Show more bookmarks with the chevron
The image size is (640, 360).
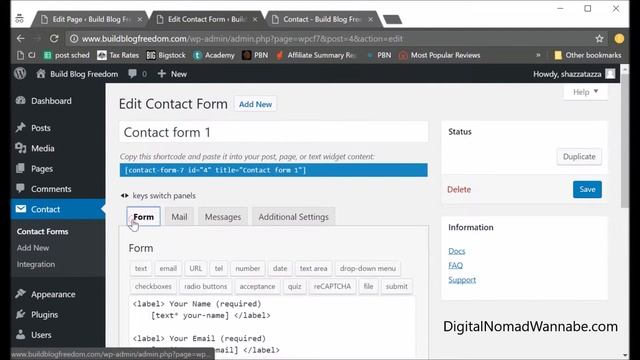coord(538,55)
